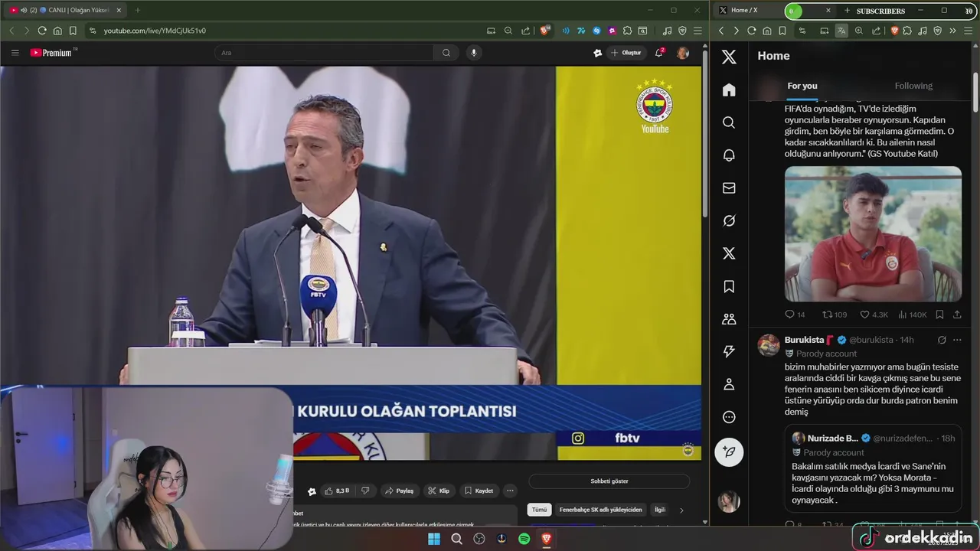
Task: Open X Messages envelope
Action: point(729,188)
